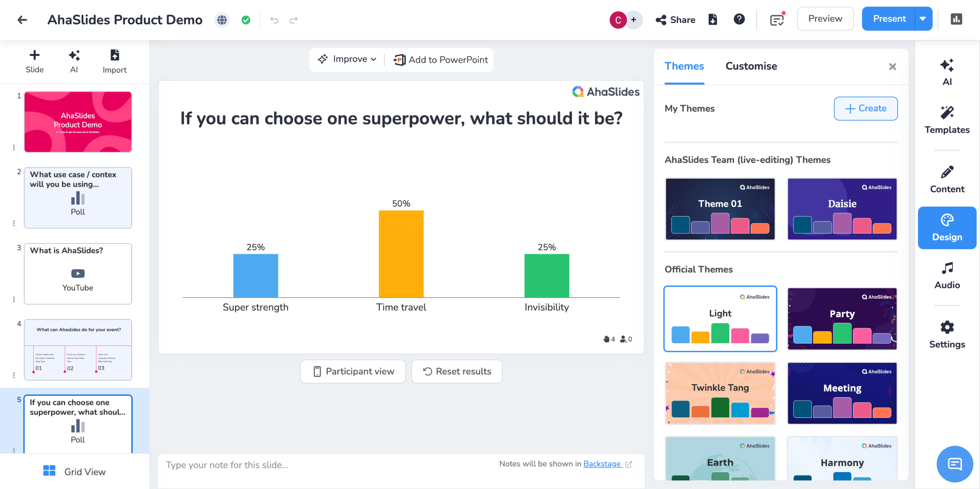The width and height of the screenshot is (980, 489).
Task: Select the Themes tab
Action: (x=684, y=66)
